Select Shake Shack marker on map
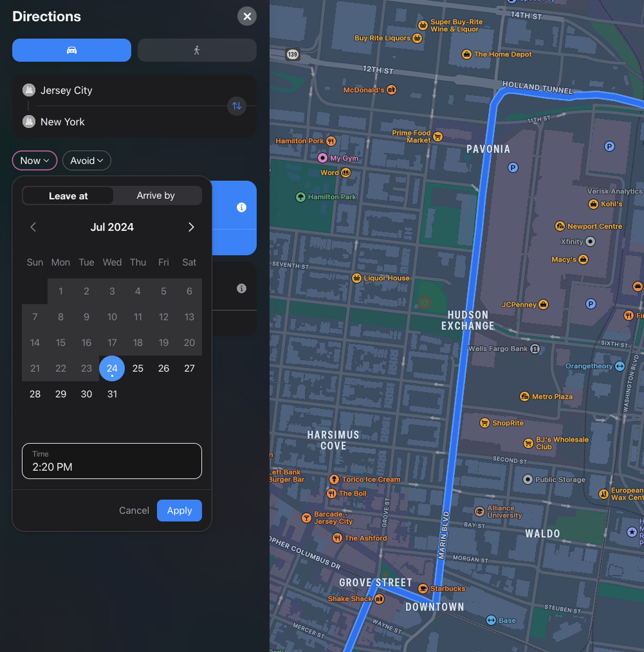Image resolution: width=644 pixels, height=652 pixels. [x=379, y=599]
